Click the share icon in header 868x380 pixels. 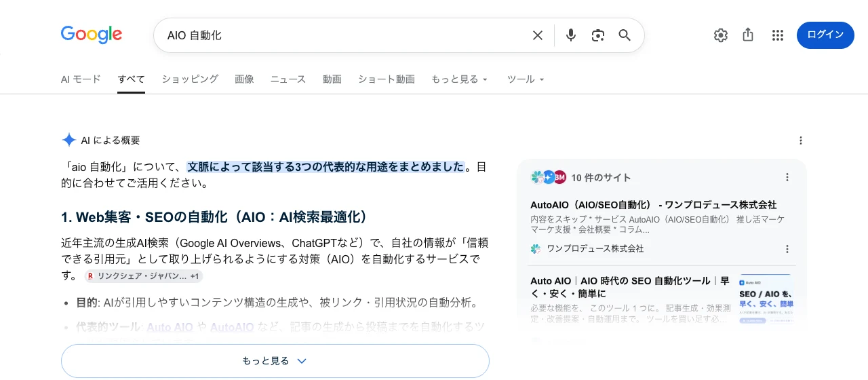tap(748, 35)
